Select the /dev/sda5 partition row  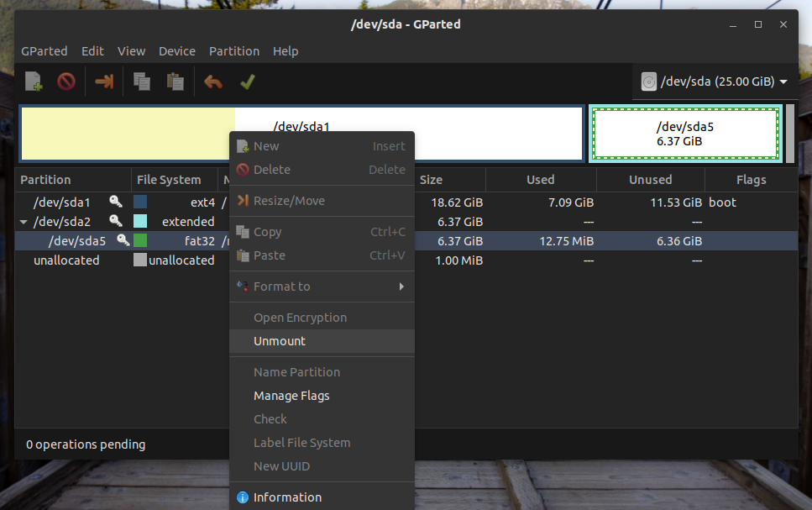coord(406,241)
